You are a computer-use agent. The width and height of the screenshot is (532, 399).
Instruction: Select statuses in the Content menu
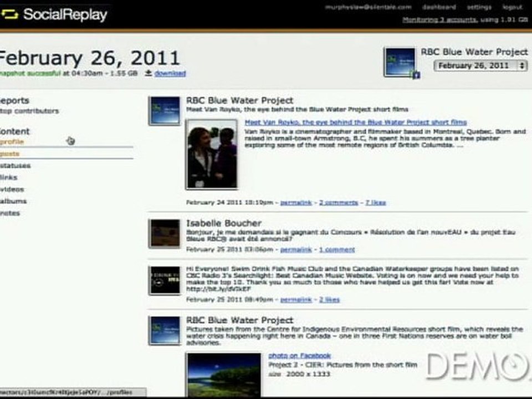coord(16,166)
